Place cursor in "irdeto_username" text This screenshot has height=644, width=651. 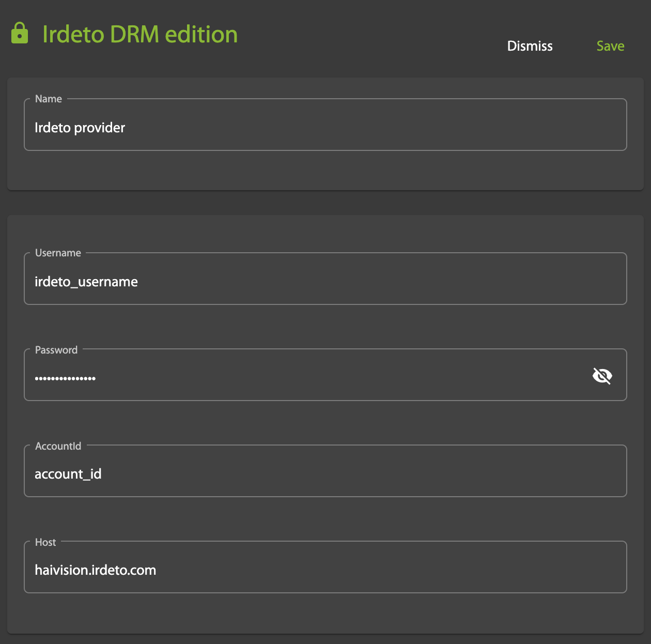pos(86,282)
